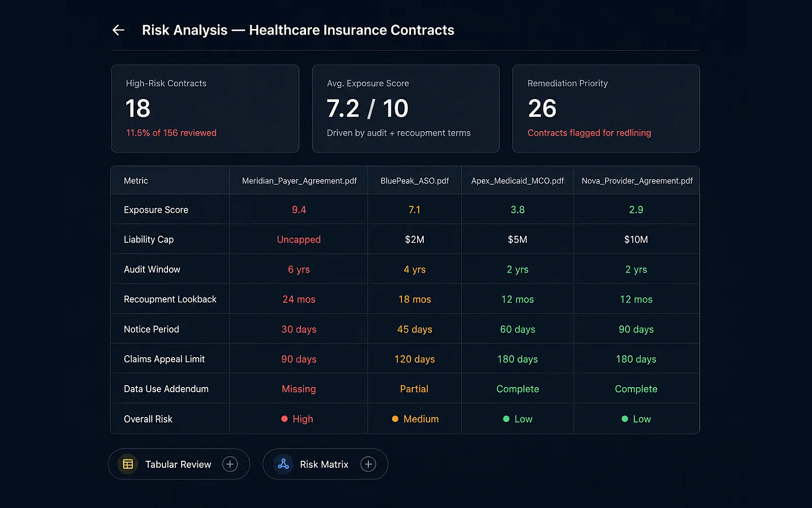Select the BluePeak_ASO.pdf column header
812x508 pixels.
tap(415, 181)
